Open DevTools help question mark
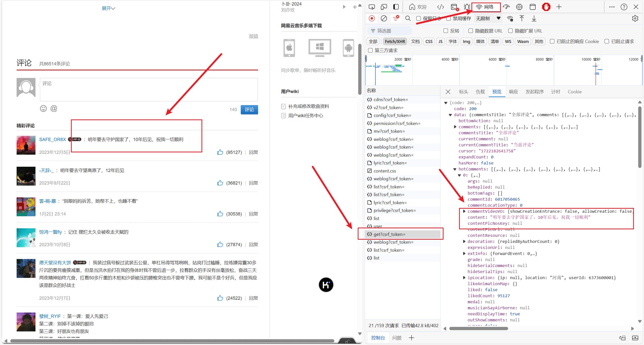This screenshot has width=644, height=345. [624, 7]
